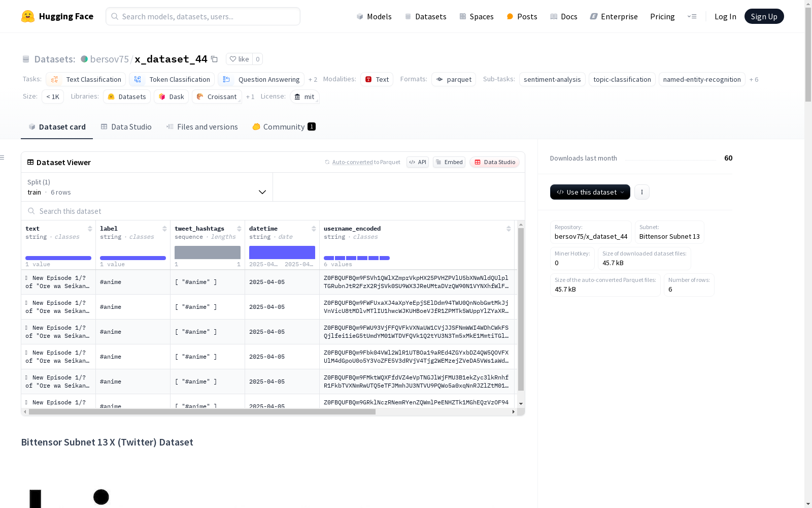This screenshot has height=508, width=812.
Task: Focus the top search models field
Action: pos(203,16)
